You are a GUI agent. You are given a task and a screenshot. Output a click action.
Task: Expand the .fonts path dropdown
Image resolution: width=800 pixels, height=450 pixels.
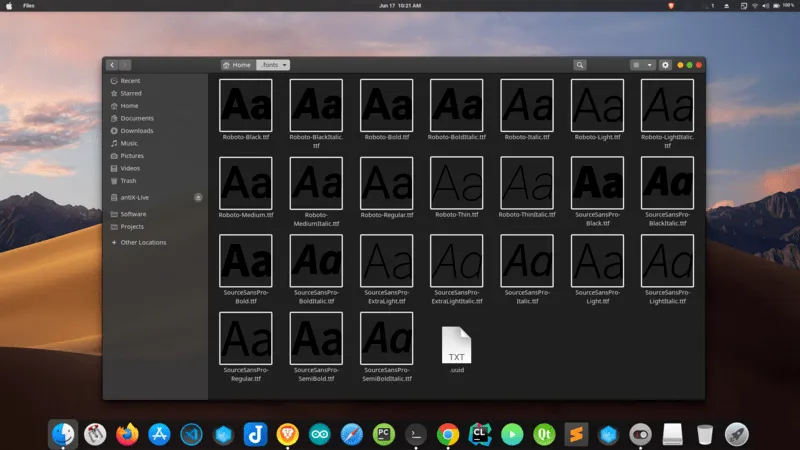(285, 65)
